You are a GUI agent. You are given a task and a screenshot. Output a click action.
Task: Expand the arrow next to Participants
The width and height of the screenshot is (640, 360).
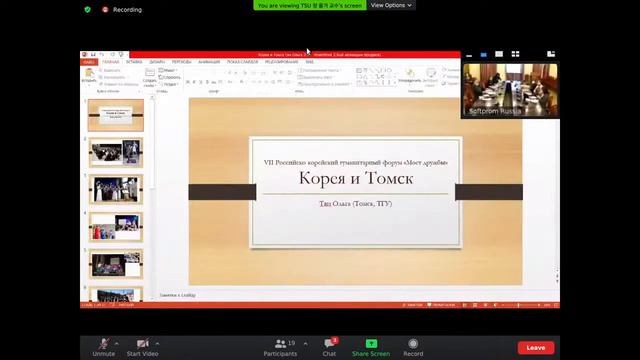tap(305, 344)
